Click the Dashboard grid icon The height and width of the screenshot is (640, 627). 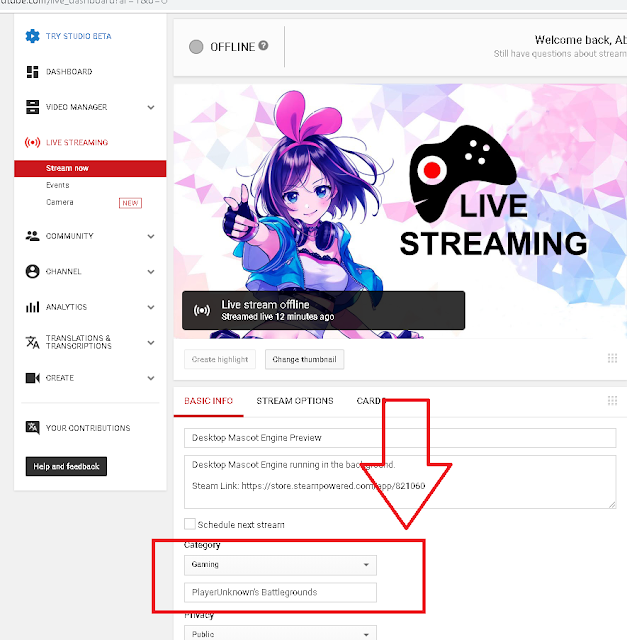click(x=32, y=72)
